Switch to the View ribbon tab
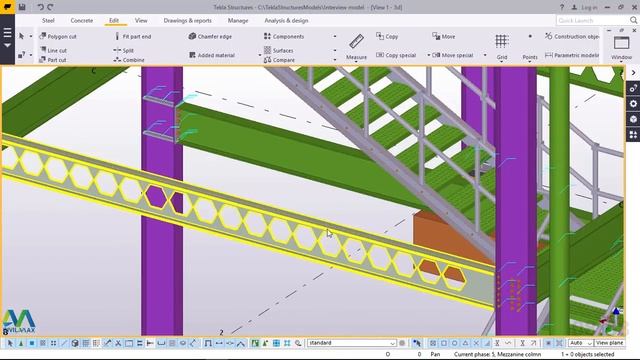Screen dimensions: 640x360 pos(141,20)
